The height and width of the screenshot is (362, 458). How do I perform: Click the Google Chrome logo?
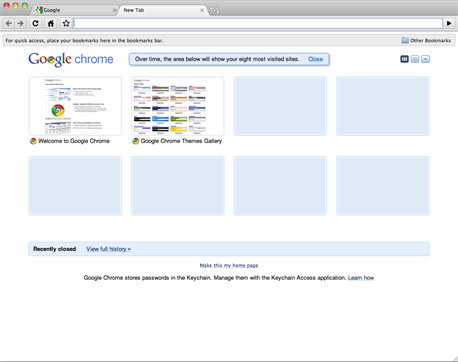71,59
